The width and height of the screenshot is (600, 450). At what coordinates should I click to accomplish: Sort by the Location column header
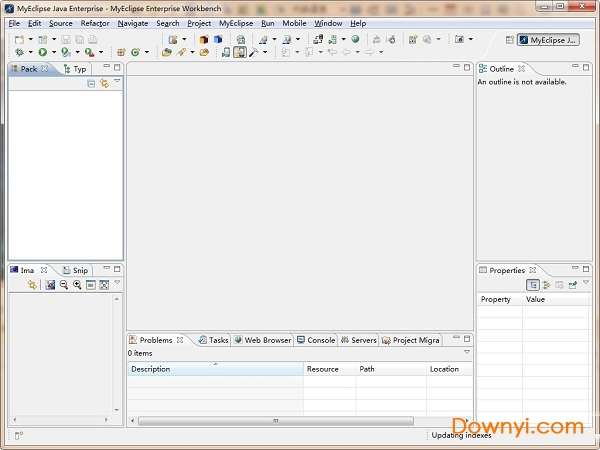(449, 369)
